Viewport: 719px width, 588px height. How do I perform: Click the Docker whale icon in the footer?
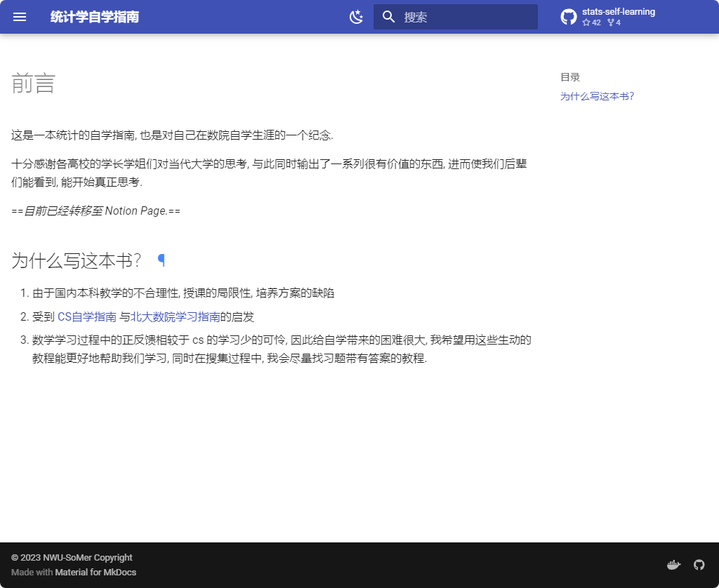pos(673,565)
